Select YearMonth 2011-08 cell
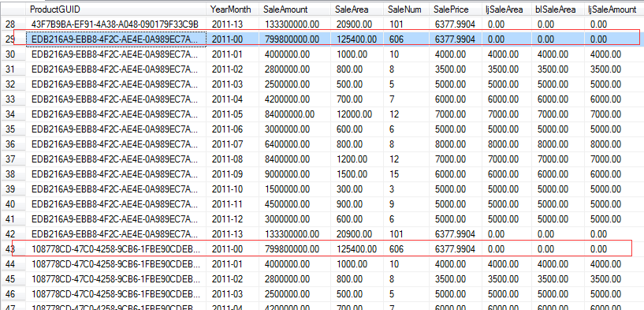Image resolution: width=644 pixels, height=310 pixels. 233,159
